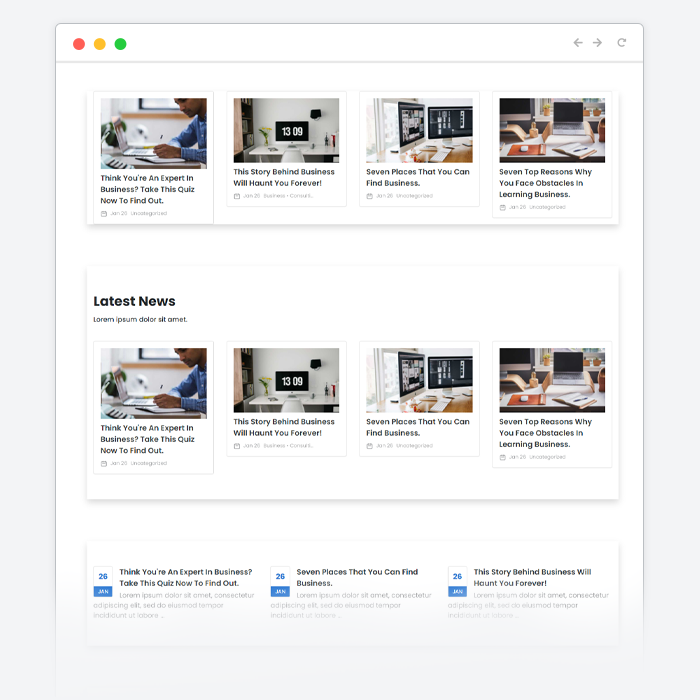Click the browser forward arrow

click(597, 43)
